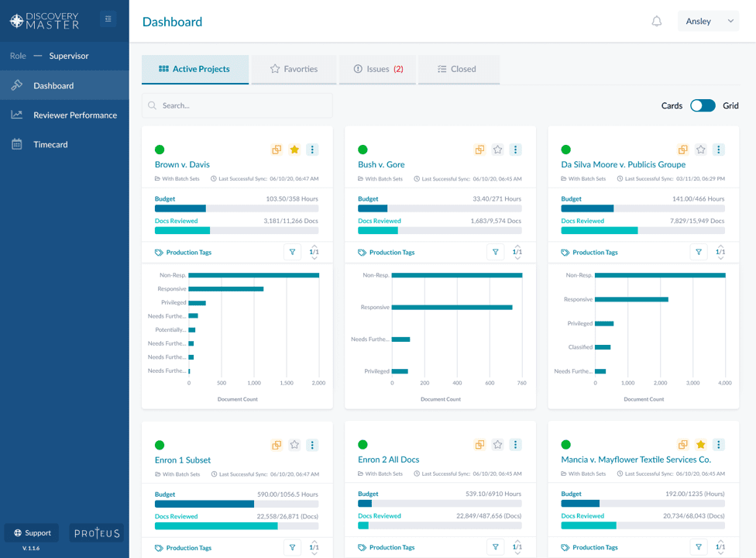Switch to the Issues tab
Screen dimensions: 756x558
[x=378, y=69]
